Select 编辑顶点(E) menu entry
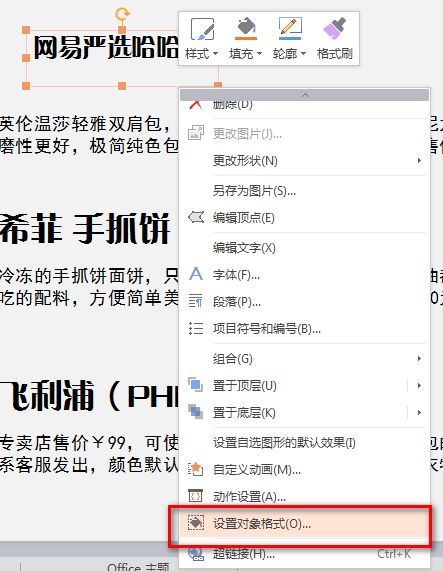The width and height of the screenshot is (443, 571). tap(244, 218)
